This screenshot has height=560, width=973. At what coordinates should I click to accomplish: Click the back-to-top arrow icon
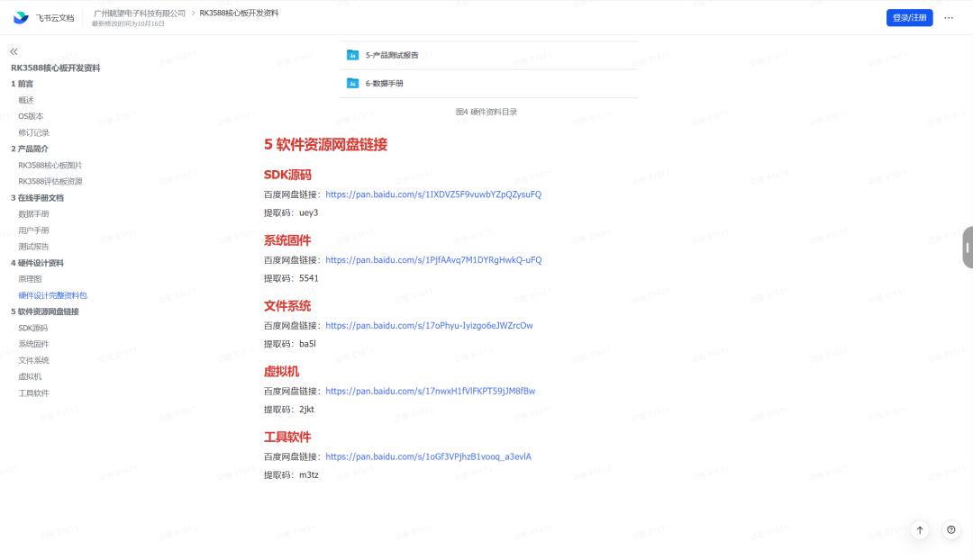(x=919, y=529)
